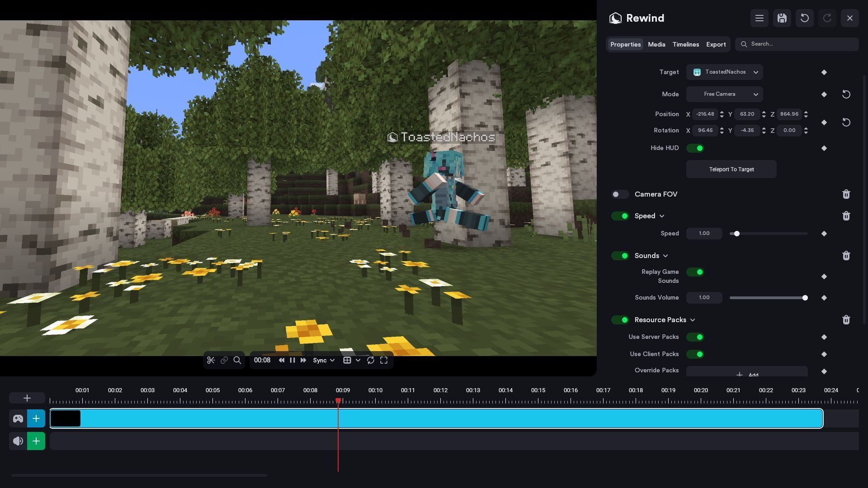The width and height of the screenshot is (868, 488).
Task: Collapse the Speed section chevron
Action: click(662, 216)
